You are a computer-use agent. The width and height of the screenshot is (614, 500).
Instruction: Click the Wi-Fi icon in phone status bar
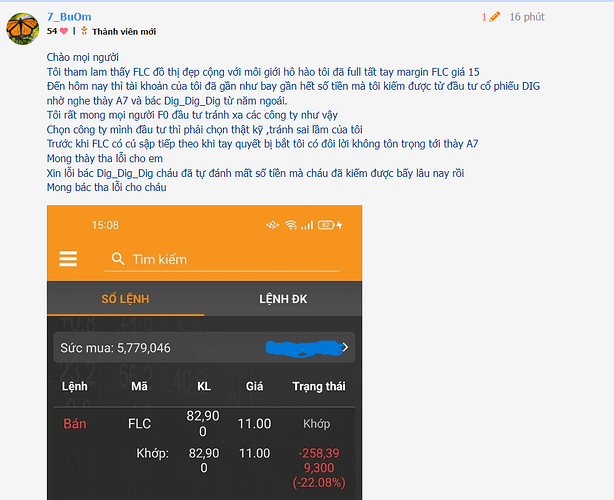pos(291,225)
